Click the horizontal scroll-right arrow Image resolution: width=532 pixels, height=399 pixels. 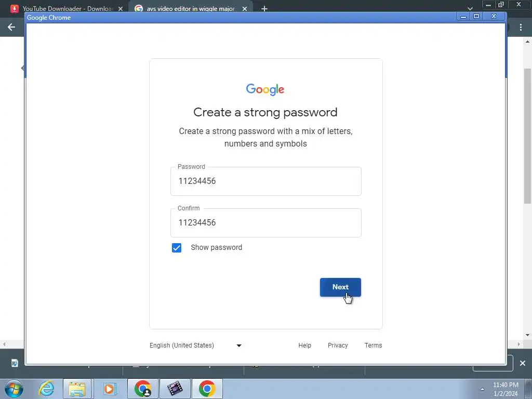click(x=519, y=344)
